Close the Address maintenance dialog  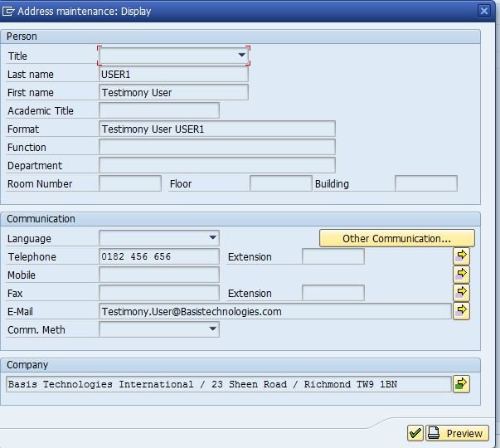click(483, 11)
